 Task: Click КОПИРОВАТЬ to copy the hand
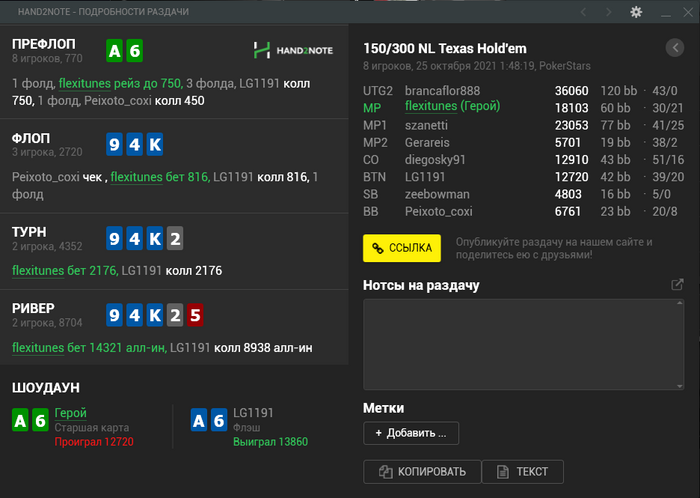[422, 472]
